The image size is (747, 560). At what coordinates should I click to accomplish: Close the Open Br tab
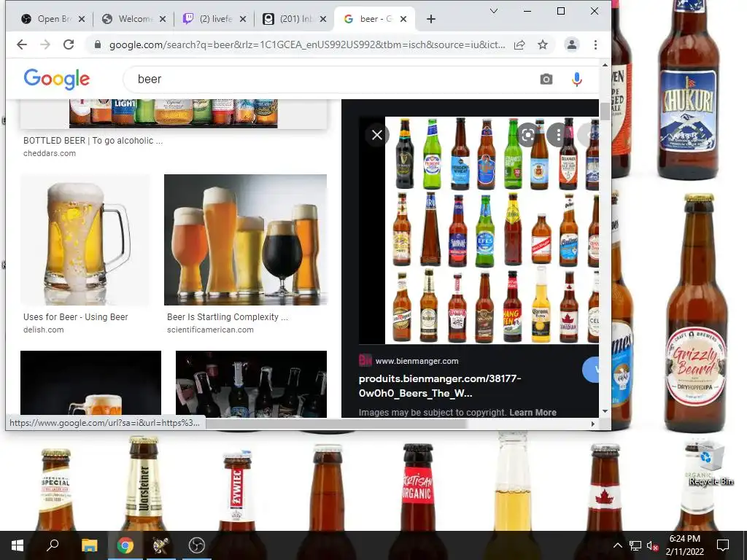click(82, 19)
